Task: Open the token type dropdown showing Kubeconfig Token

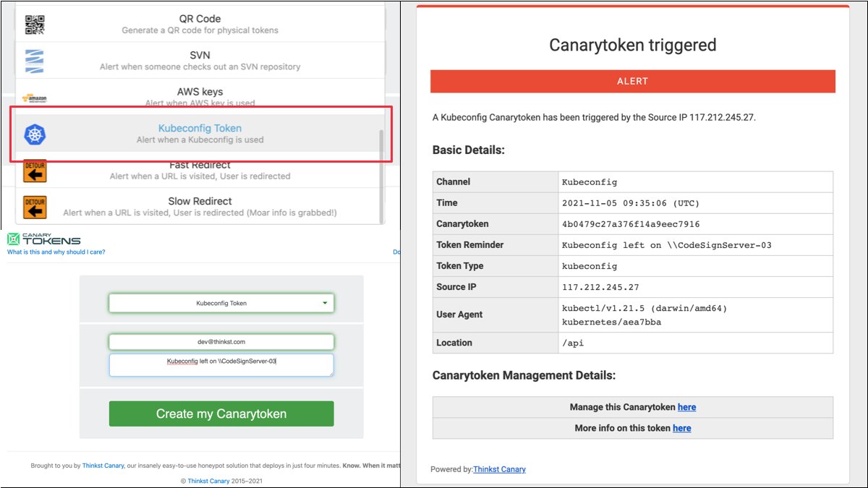Action: tap(220, 304)
